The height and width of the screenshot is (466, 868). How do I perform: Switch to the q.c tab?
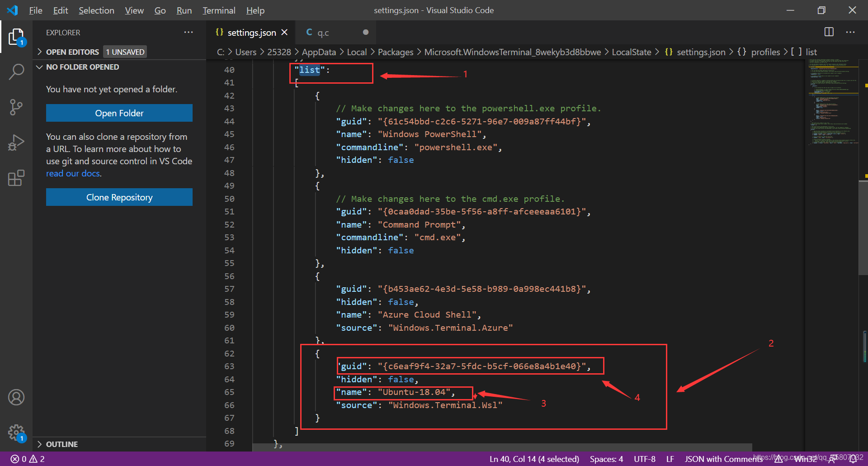click(x=337, y=33)
